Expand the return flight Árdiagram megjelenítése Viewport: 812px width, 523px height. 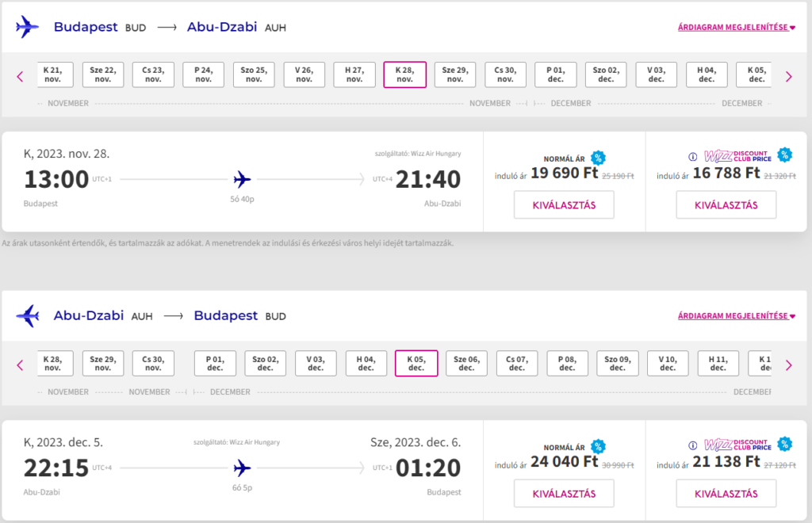click(x=737, y=316)
